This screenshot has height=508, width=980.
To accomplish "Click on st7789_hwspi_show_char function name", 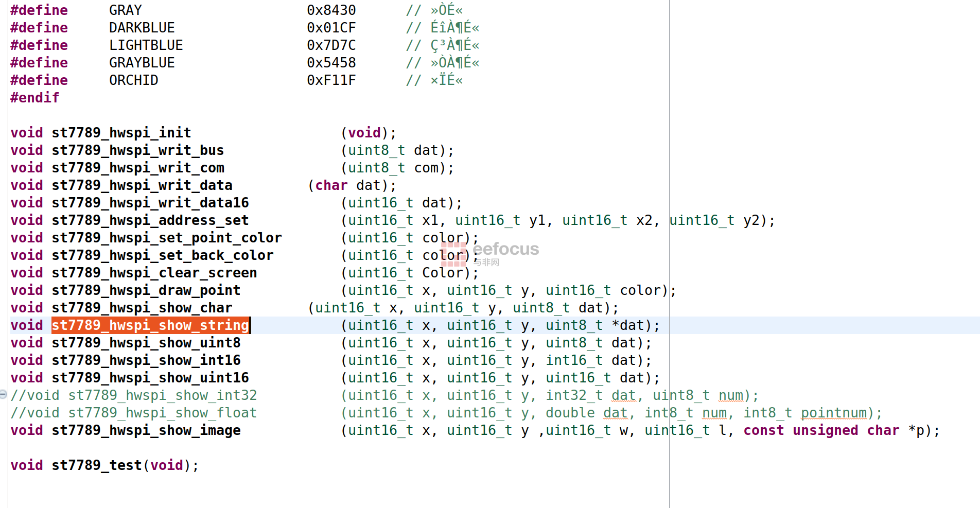I will point(142,308).
